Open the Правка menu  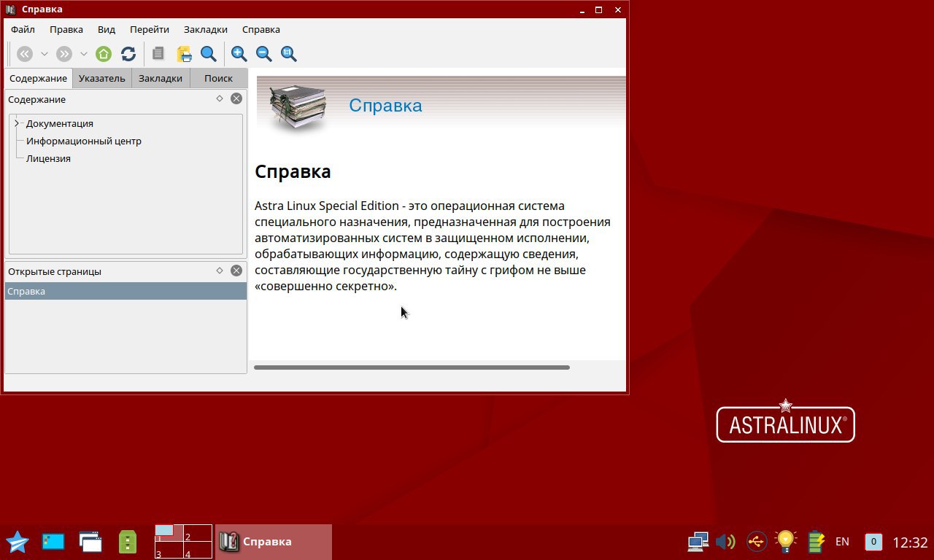66,29
